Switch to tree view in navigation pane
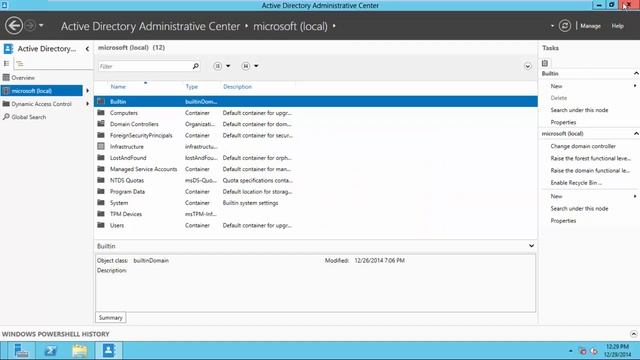This screenshot has width=640, height=360. [x=20, y=64]
